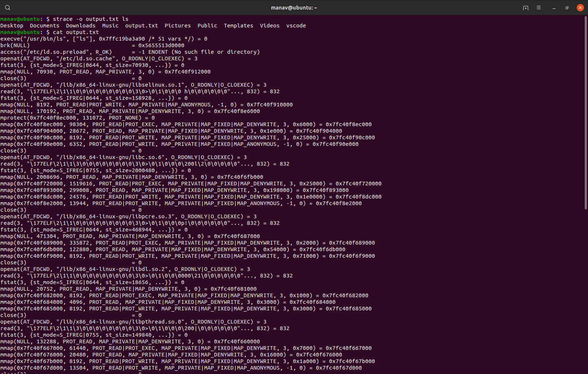
Task: Click the mmap(NULL, 471304 line
Action: point(130,236)
